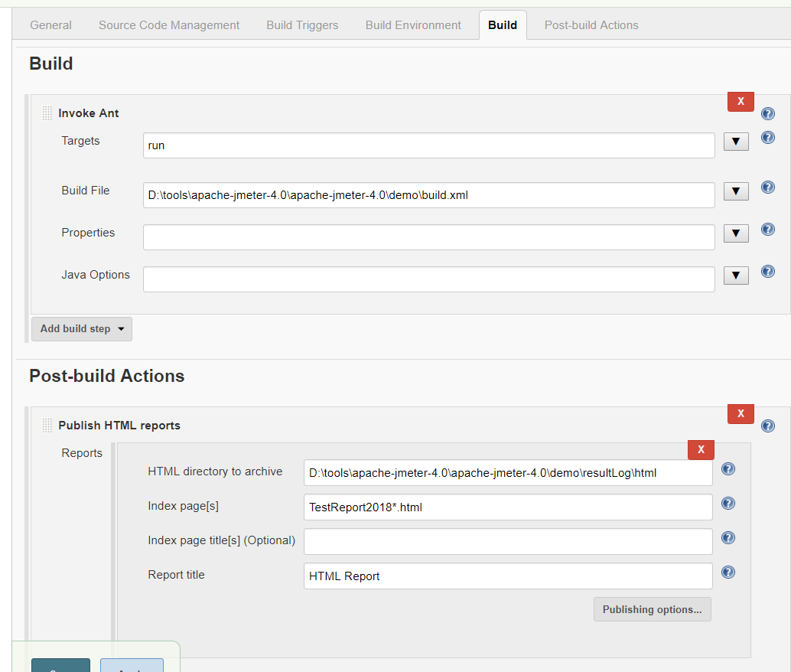The image size is (791, 672).
Task: Click the Index page title[s] input field
Action: (507, 541)
